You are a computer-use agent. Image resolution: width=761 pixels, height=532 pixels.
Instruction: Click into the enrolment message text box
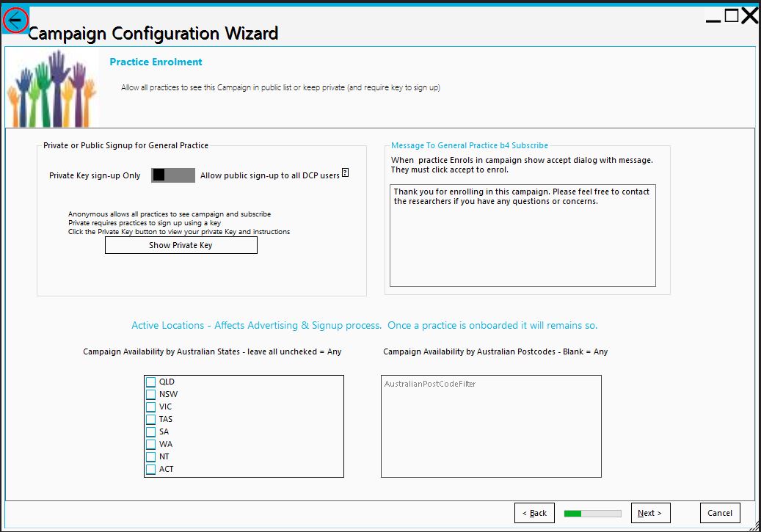click(522, 235)
